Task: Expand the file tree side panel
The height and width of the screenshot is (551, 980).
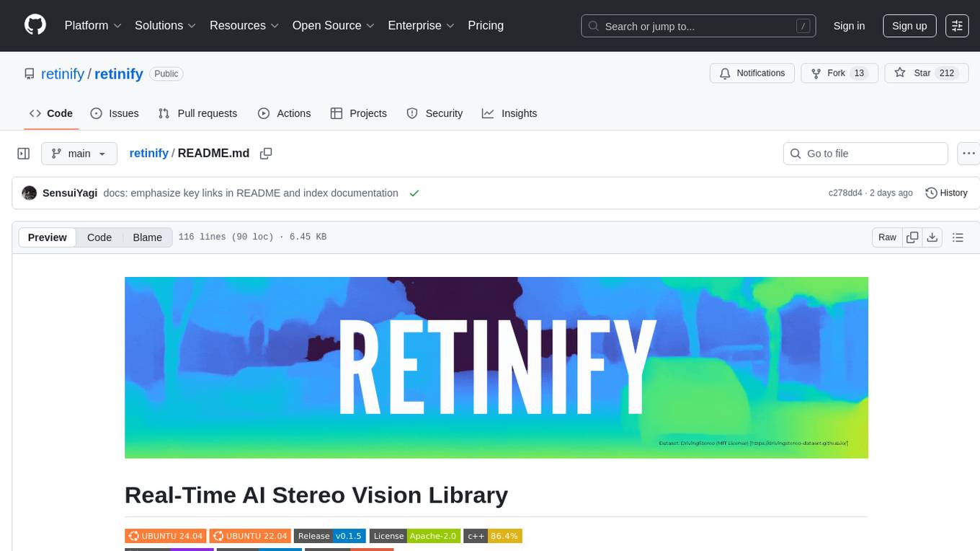Action: tap(24, 154)
